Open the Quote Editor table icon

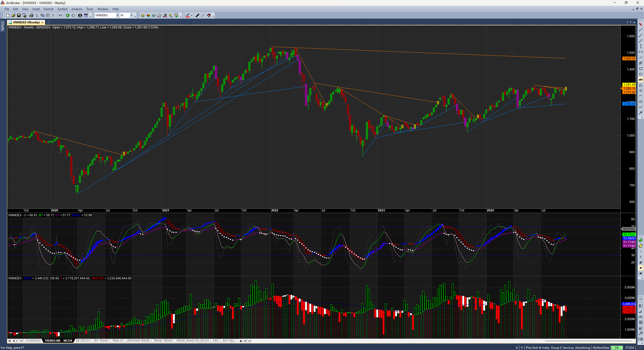pos(86,15)
